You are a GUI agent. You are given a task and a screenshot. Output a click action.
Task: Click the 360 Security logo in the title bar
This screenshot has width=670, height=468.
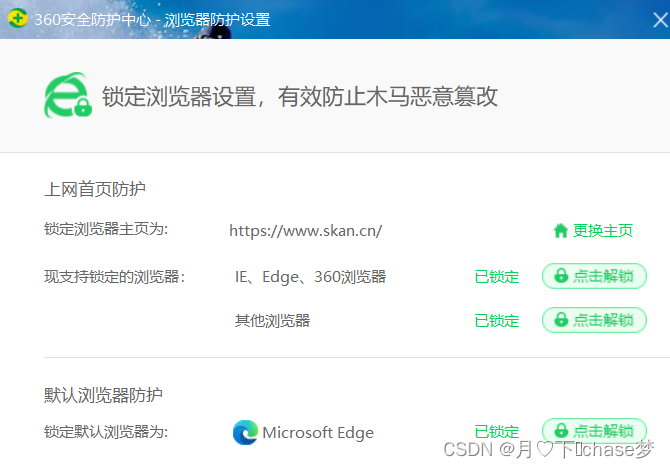18,19
